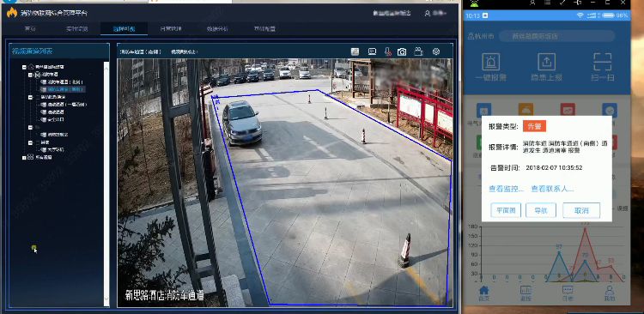644x314 pixels.
Task: Click the camera snapshot icon above video
Action: tap(402, 51)
